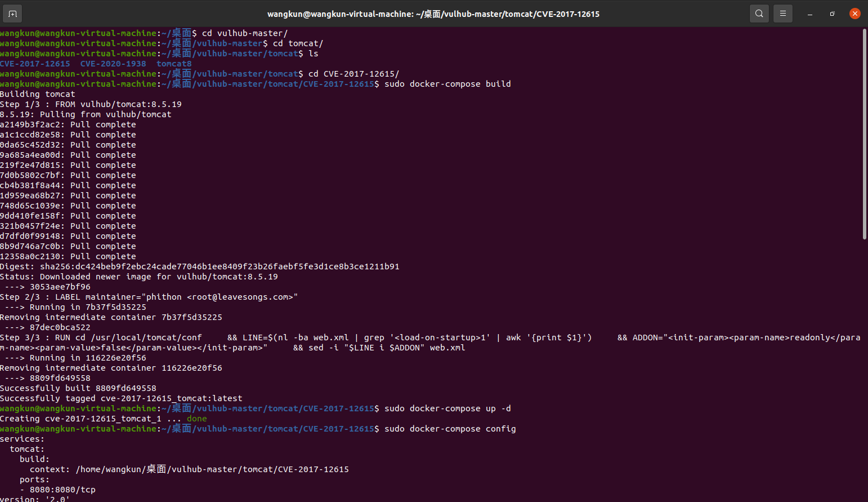Click the 7d0b5802c7bf pull complete line
868x502 pixels.
coord(68,175)
